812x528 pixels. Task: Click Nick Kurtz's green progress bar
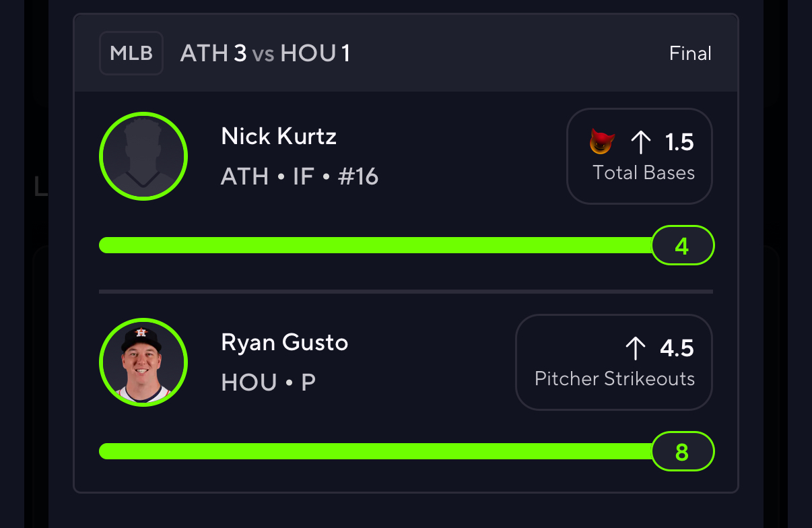377,245
